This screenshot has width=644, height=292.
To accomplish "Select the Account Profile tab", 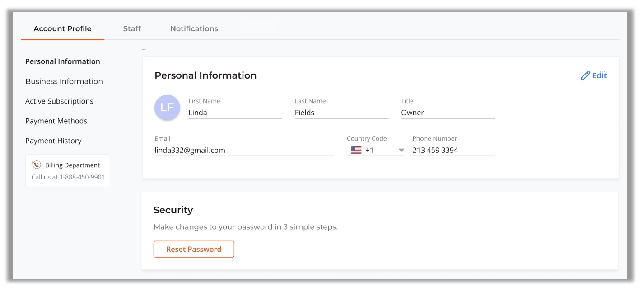I will click(x=62, y=28).
